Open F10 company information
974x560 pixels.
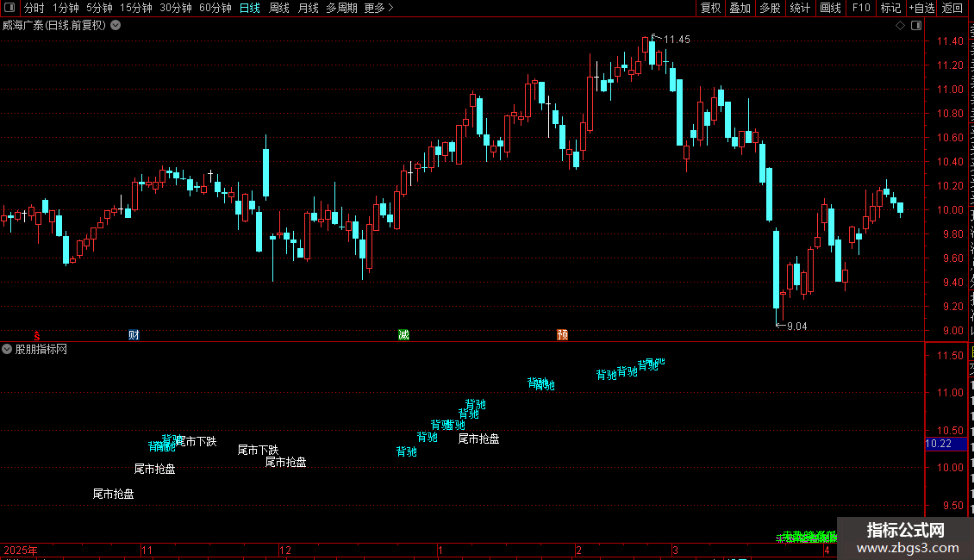[861, 8]
